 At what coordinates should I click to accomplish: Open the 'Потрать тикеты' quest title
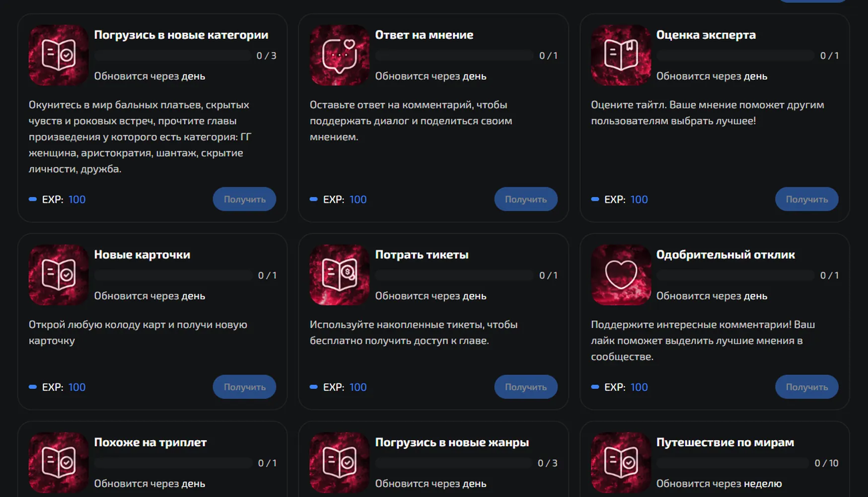coord(422,254)
